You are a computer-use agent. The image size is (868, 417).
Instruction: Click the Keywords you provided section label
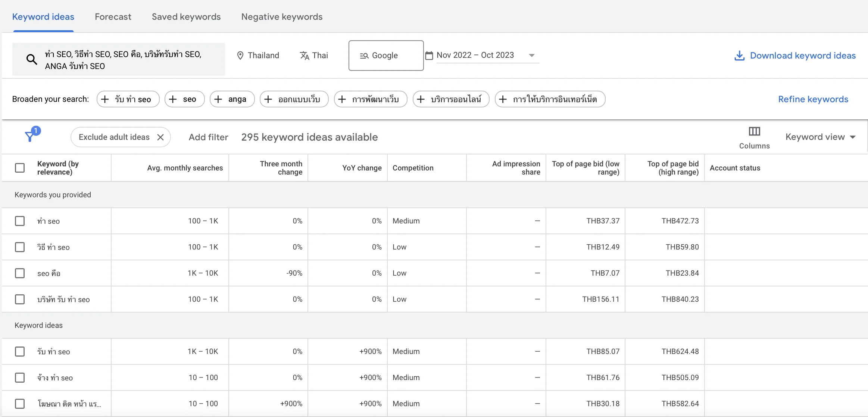[53, 195]
